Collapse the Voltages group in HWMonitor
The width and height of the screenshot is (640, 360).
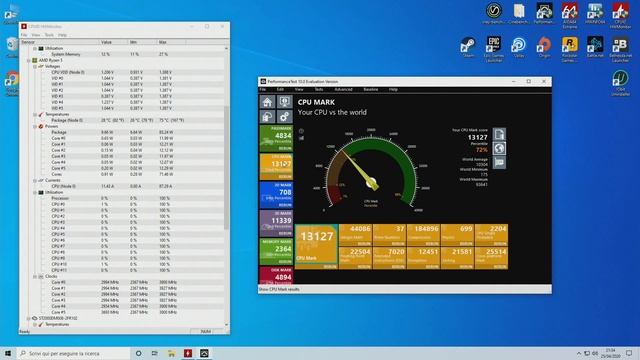(x=35, y=67)
